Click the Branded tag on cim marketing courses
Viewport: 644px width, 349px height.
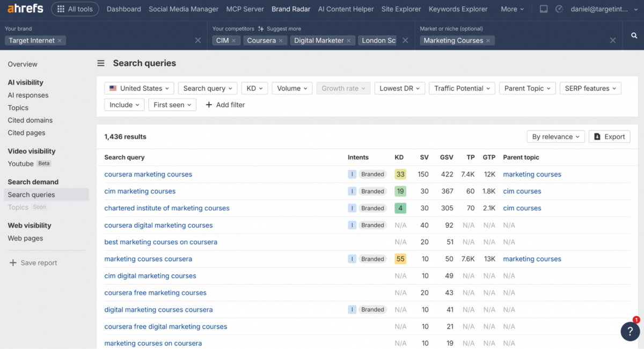[372, 191]
